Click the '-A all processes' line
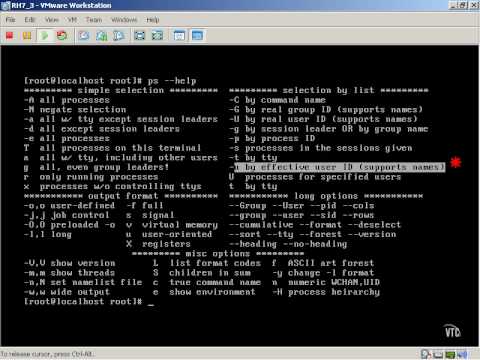The height and width of the screenshot is (360, 480). [x=67, y=100]
